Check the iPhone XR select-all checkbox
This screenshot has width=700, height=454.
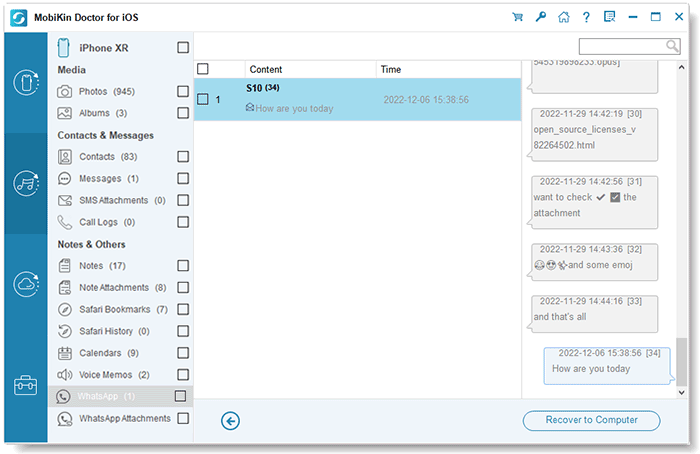point(183,47)
